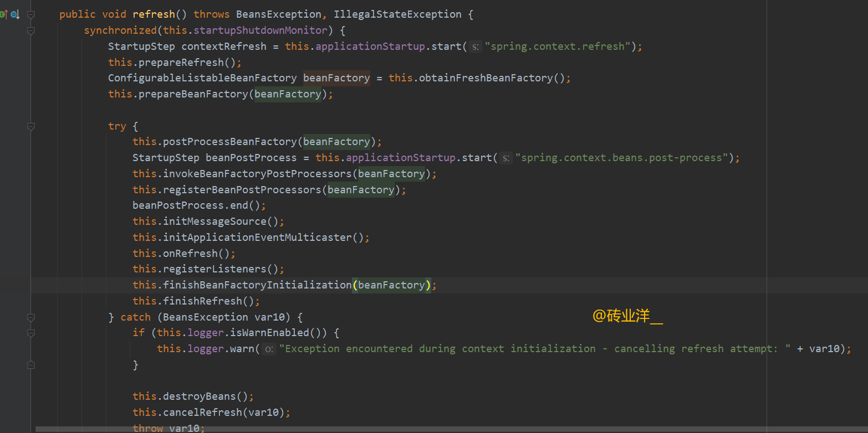Click 'startupShutdownMonitor' in synchronized statement
Image resolution: width=868 pixels, height=433 pixels.
[261, 30]
